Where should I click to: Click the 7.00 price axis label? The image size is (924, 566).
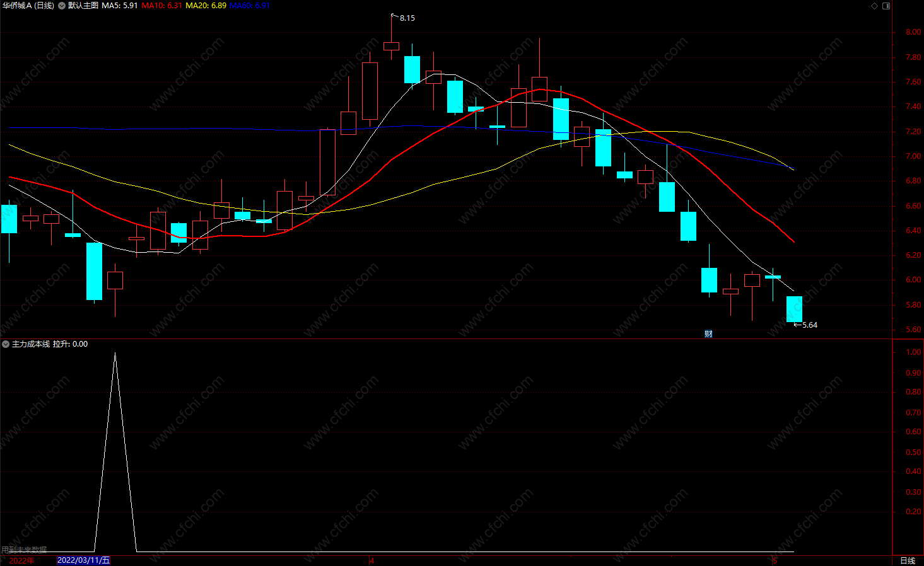[913, 156]
